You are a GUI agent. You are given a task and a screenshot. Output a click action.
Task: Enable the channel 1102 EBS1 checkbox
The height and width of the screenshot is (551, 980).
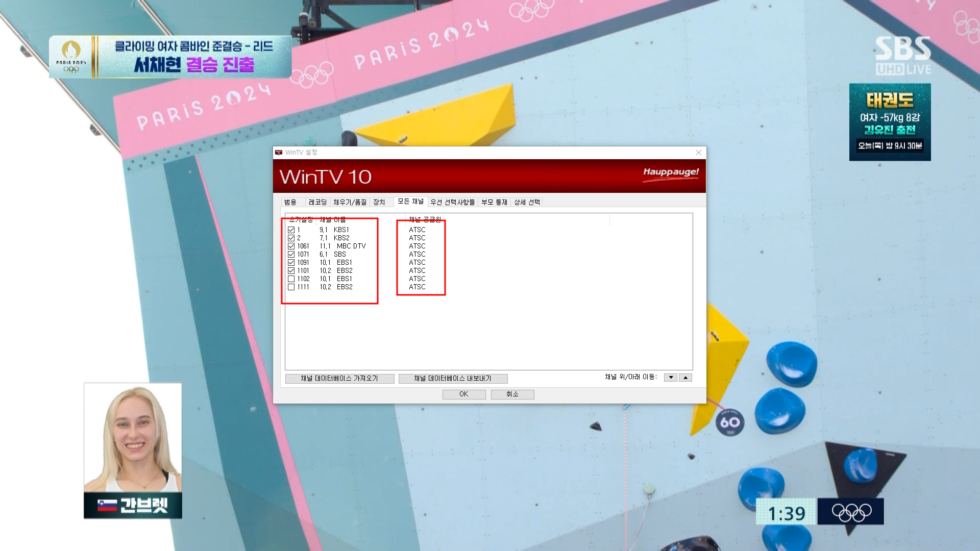click(291, 279)
